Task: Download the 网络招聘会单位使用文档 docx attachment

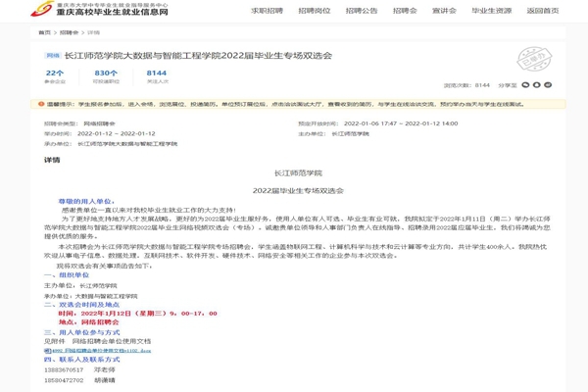Action: [x=101, y=351]
